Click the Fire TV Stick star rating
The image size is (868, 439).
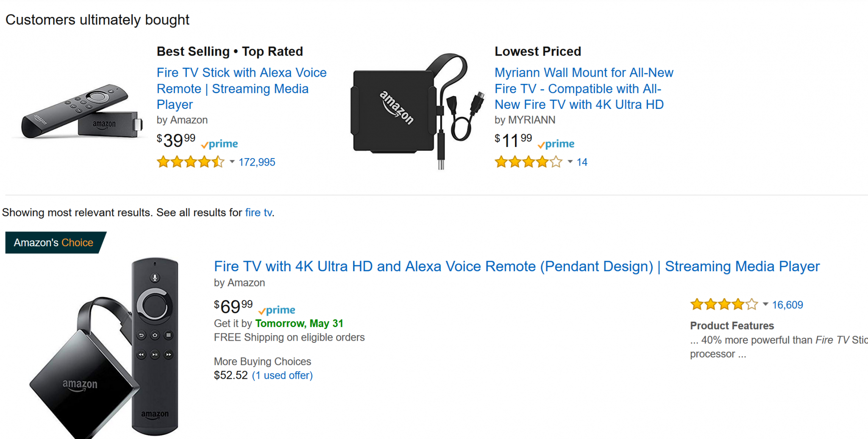click(190, 162)
